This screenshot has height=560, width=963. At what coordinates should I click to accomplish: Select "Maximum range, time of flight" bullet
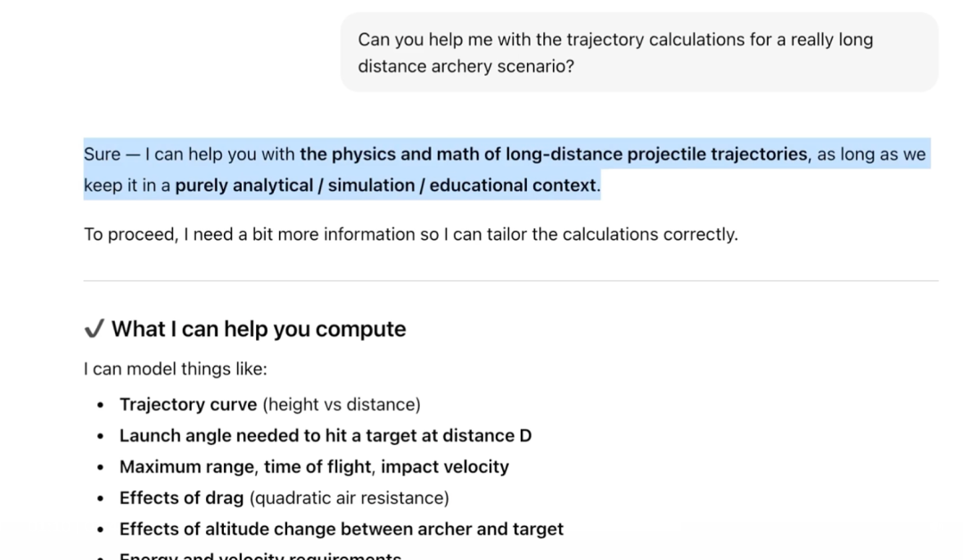314,467
